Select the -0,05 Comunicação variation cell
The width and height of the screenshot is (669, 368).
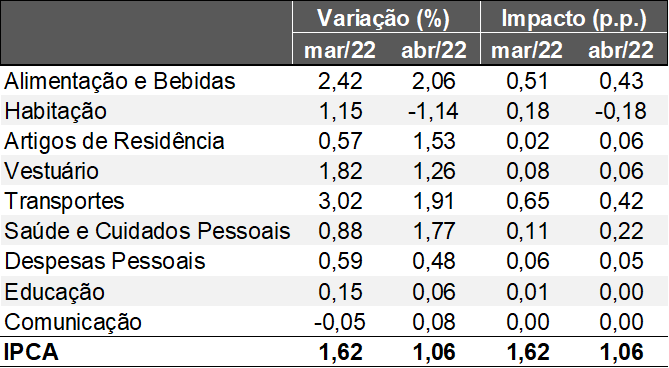(340, 322)
